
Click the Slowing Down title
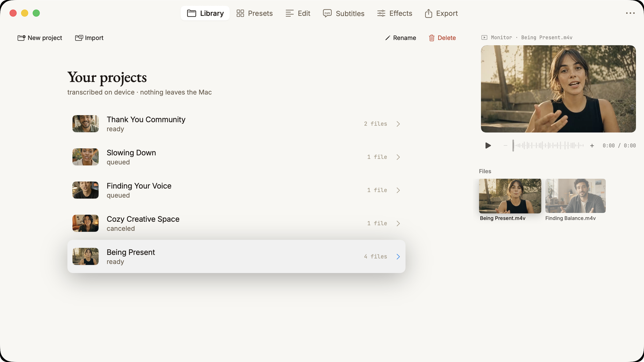[x=131, y=153]
